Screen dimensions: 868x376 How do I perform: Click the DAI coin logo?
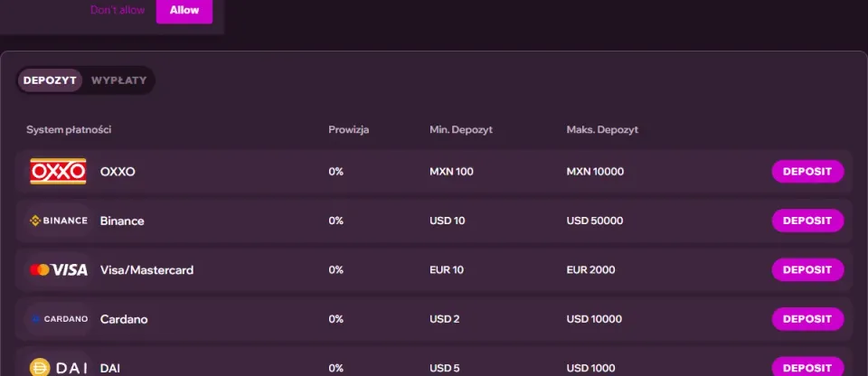click(58, 368)
